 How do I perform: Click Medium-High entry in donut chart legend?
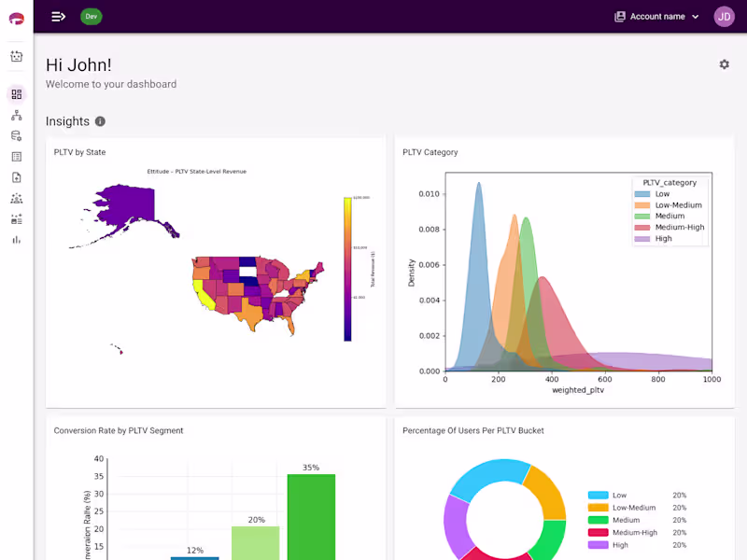click(x=637, y=532)
